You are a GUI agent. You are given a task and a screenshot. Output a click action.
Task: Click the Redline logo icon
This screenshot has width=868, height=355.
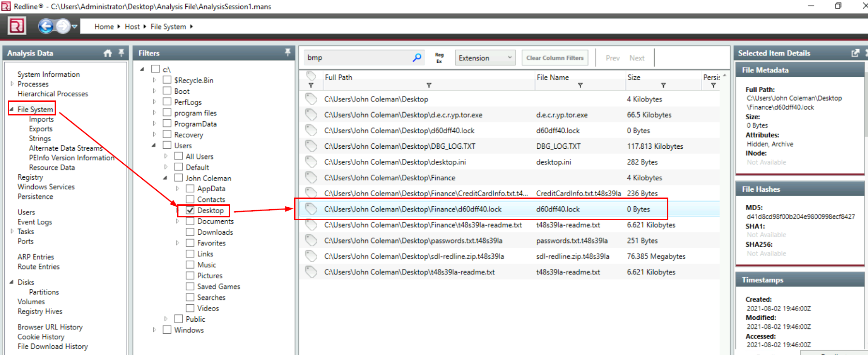tap(17, 26)
